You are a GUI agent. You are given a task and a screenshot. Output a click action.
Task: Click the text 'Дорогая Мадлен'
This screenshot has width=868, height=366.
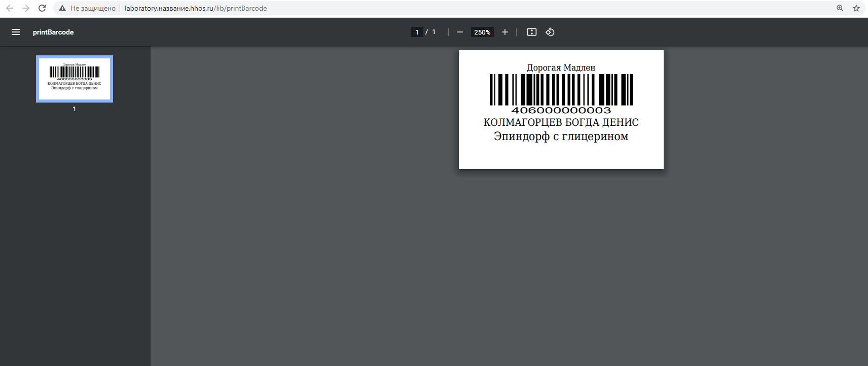pos(561,68)
